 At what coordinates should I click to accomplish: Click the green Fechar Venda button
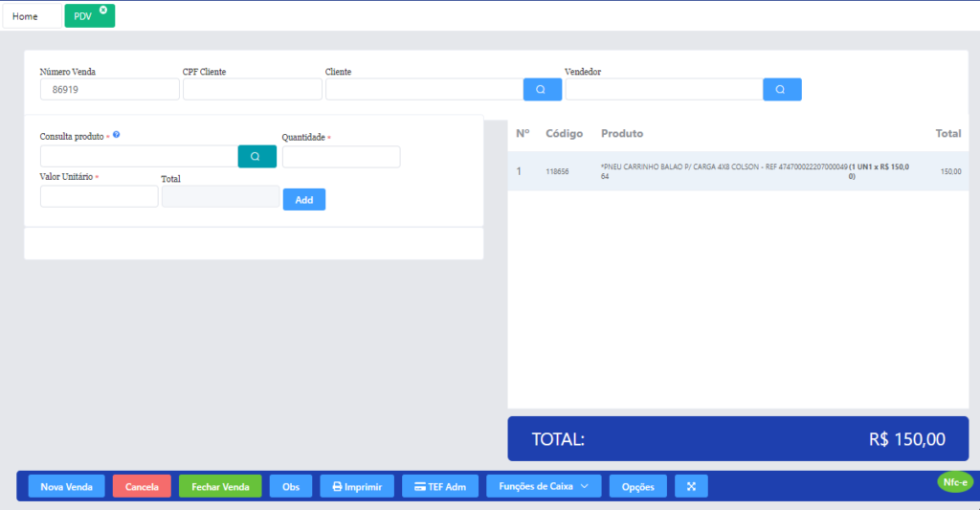click(220, 486)
